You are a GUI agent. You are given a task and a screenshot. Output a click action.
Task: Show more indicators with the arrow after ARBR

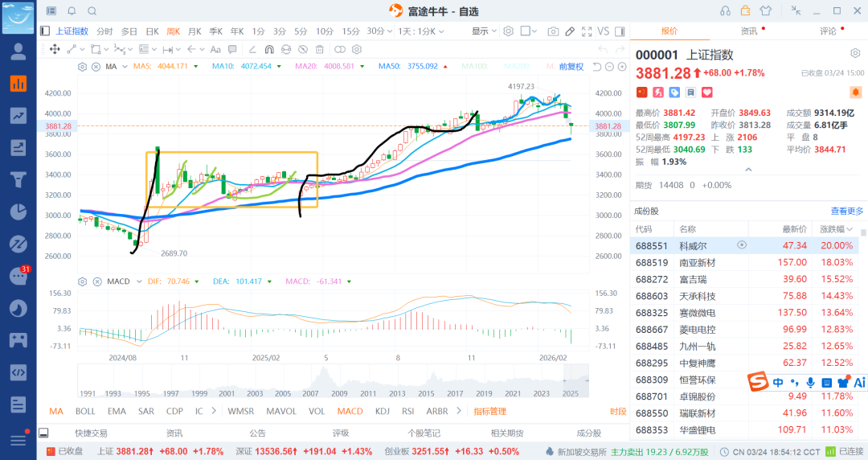(x=458, y=411)
